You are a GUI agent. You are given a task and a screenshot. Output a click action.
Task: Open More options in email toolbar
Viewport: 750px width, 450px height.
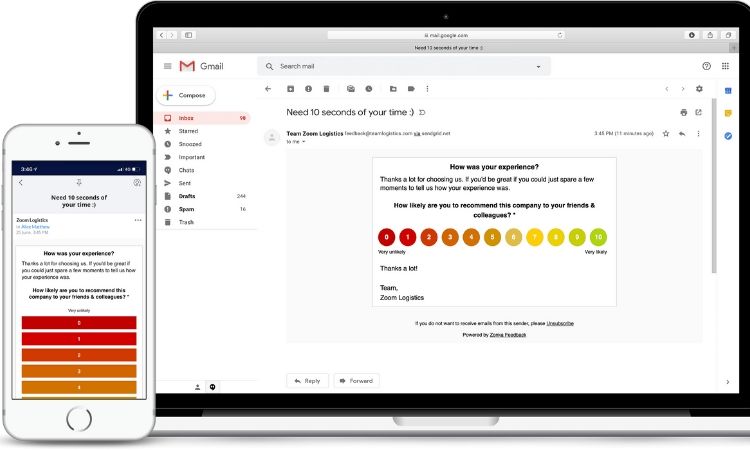pos(427,89)
